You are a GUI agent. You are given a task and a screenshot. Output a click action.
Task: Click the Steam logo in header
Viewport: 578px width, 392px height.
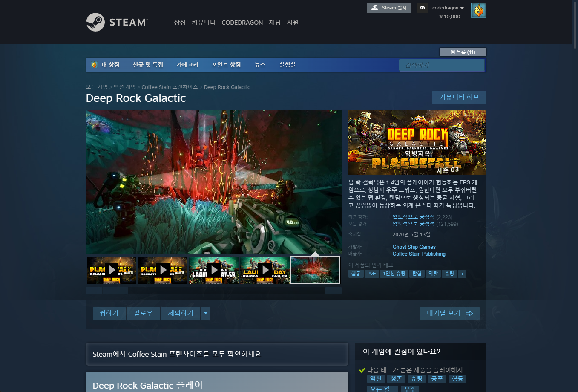coord(117,22)
